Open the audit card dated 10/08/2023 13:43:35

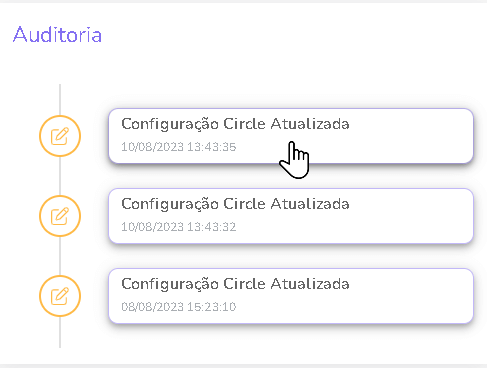(x=291, y=136)
